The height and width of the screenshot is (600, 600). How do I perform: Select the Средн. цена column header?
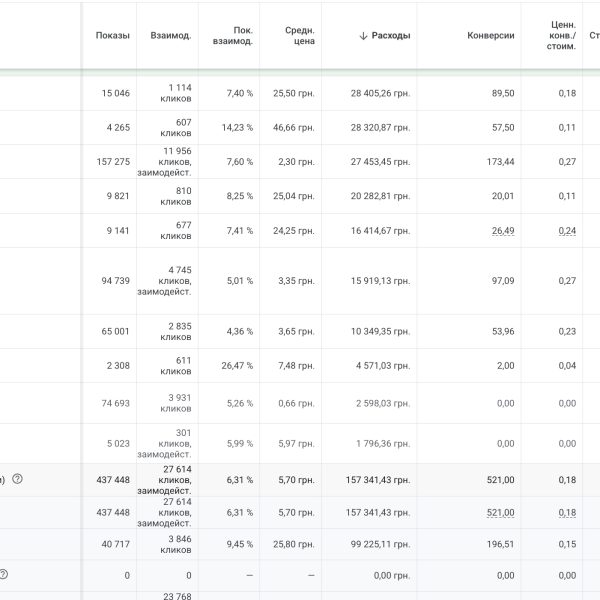coord(298,35)
